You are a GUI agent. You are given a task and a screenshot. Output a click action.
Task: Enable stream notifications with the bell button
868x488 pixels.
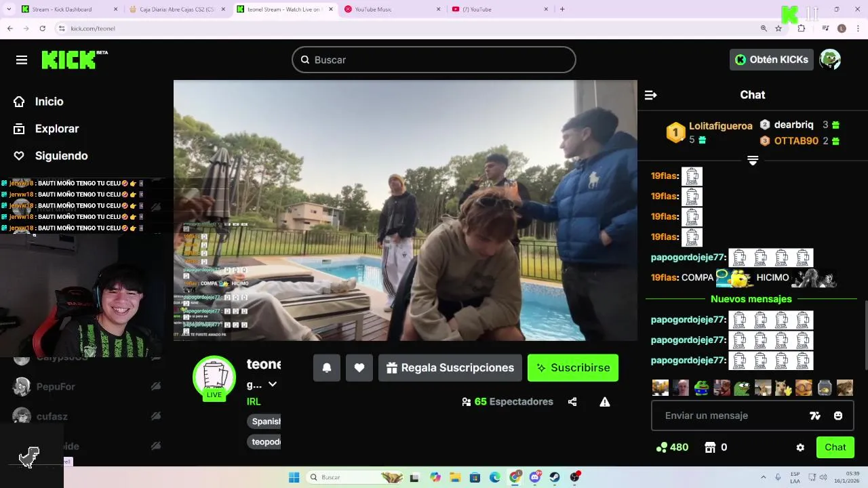[x=326, y=367]
